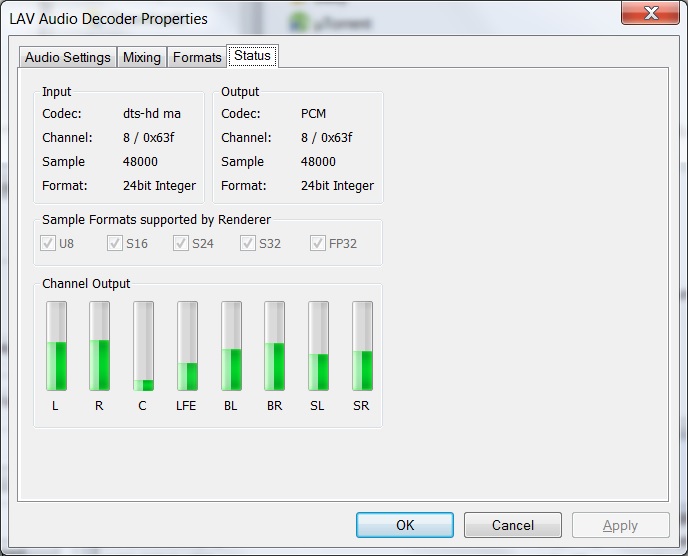688x558 pixels.
Task: Click the BR channel level meter
Action: (274, 346)
